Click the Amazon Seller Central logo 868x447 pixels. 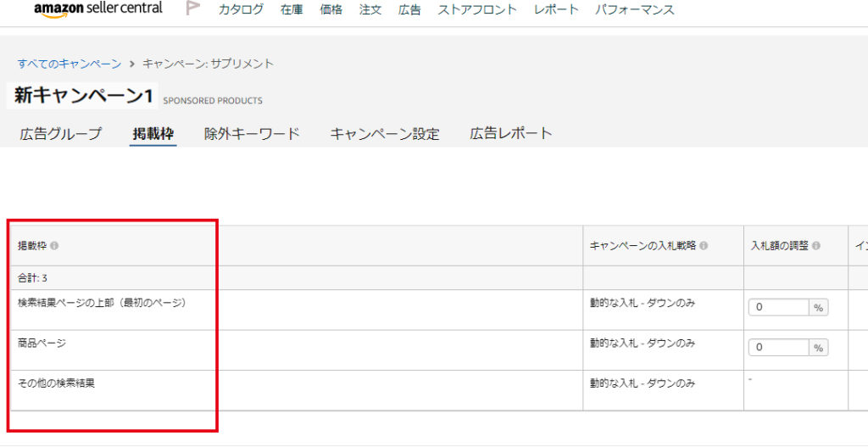(x=98, y=8)
